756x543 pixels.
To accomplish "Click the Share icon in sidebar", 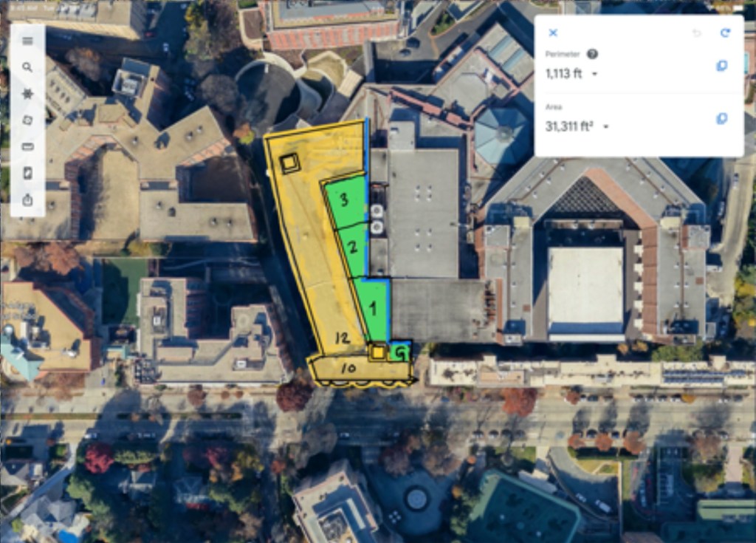I will point(27,199).
